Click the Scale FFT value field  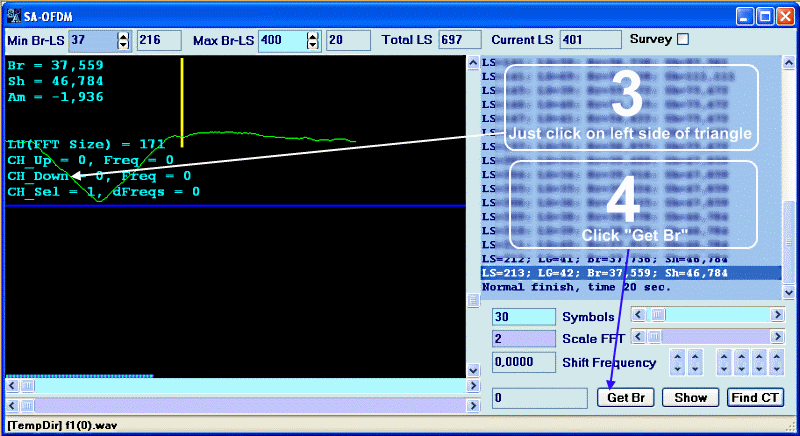click(x=523, y=339)
